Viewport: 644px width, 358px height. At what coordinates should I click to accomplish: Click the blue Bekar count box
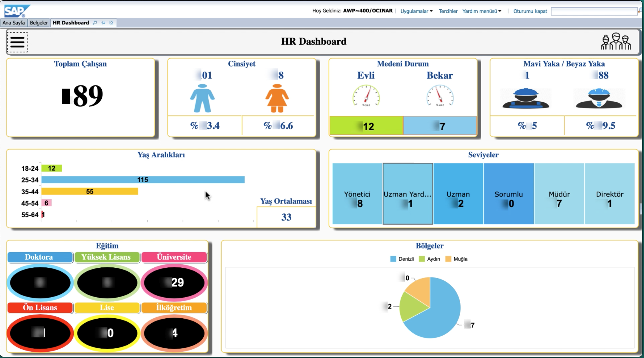point(440,126)
